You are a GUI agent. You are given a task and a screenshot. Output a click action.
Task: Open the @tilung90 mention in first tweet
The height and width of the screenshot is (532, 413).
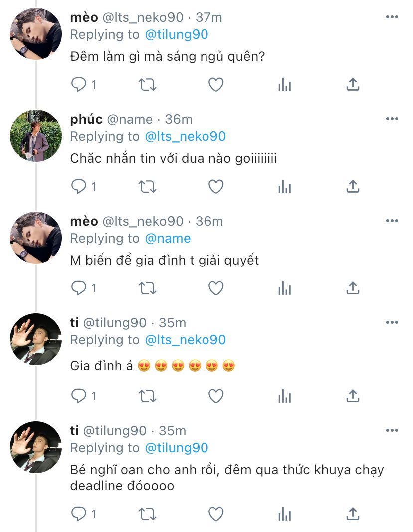pos(176,34)
